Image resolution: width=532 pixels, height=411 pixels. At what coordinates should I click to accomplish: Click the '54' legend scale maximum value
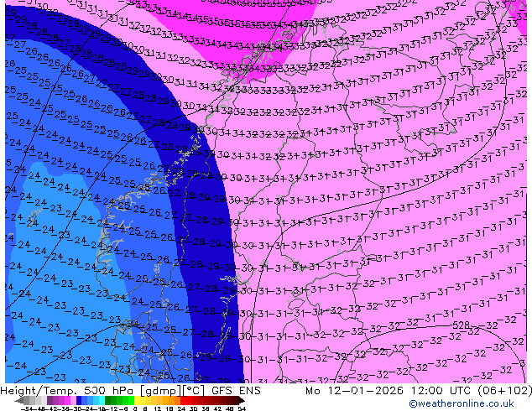(x=242, y=408)
